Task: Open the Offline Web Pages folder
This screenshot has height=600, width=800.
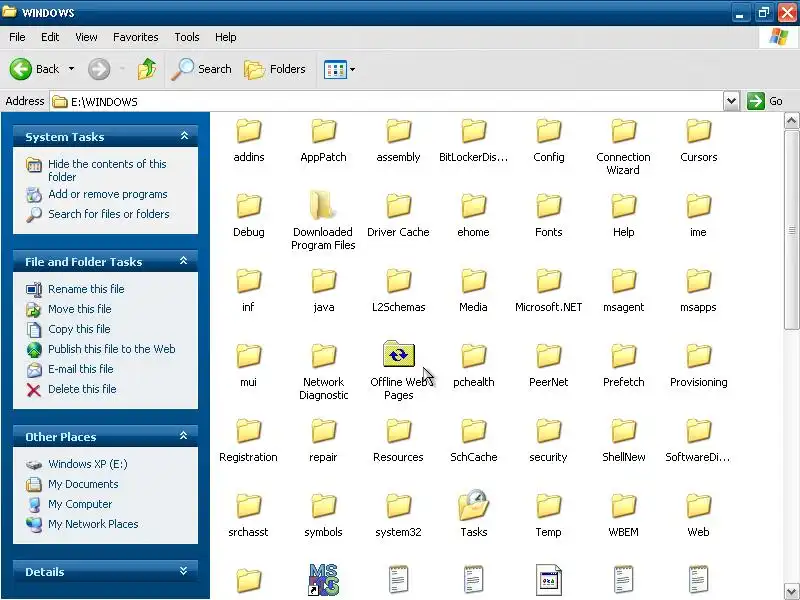Action: tap(398, 370)
